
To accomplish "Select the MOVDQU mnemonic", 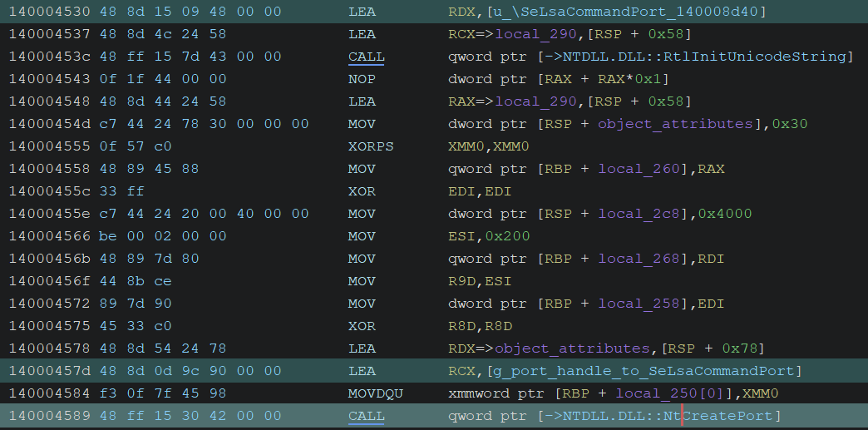I will [375, 393].
